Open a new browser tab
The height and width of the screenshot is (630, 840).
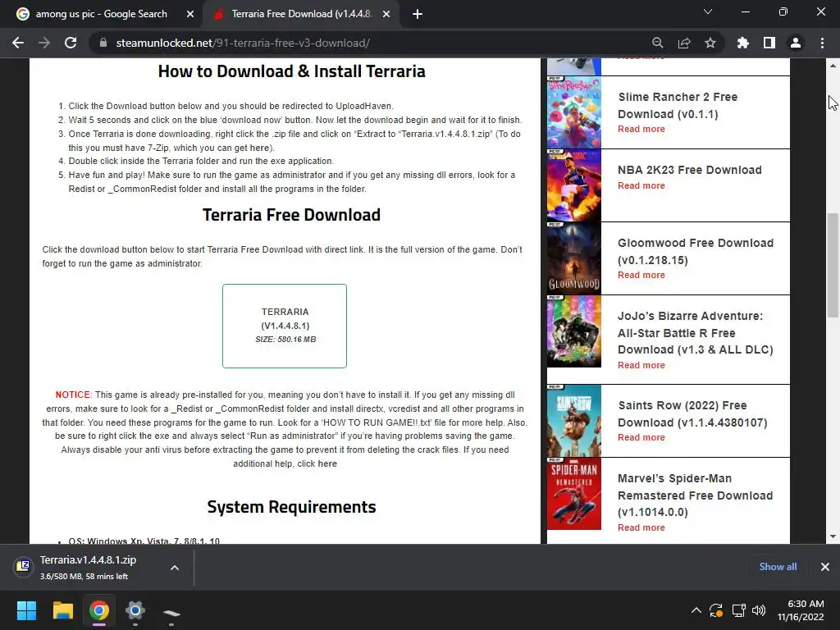(x=418, y=14)
